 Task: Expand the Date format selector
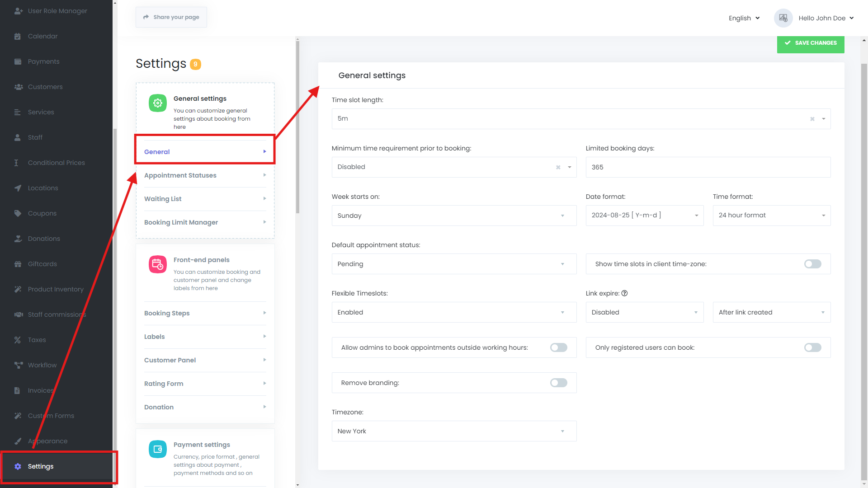[644, 216]
